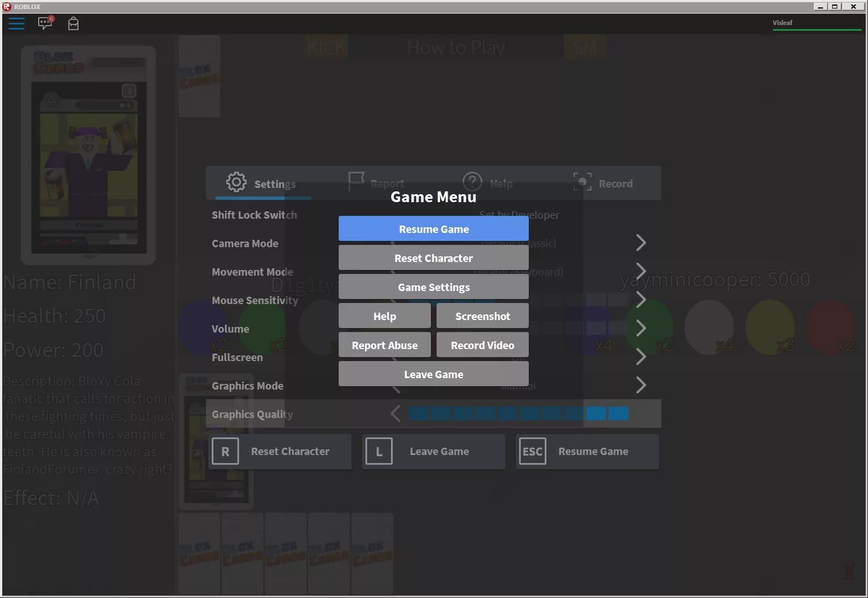Image resolution: width=868 pixels, height=598 pixels.
Task: Click the blue Resume Game button
Action: tap(434, 229)
